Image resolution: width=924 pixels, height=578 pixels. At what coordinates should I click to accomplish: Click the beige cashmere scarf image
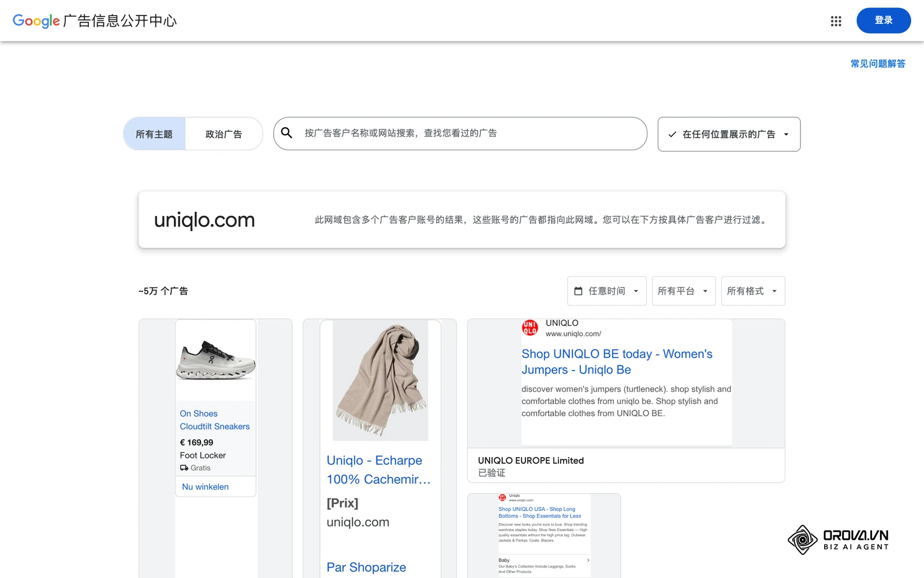click(381, 380)
